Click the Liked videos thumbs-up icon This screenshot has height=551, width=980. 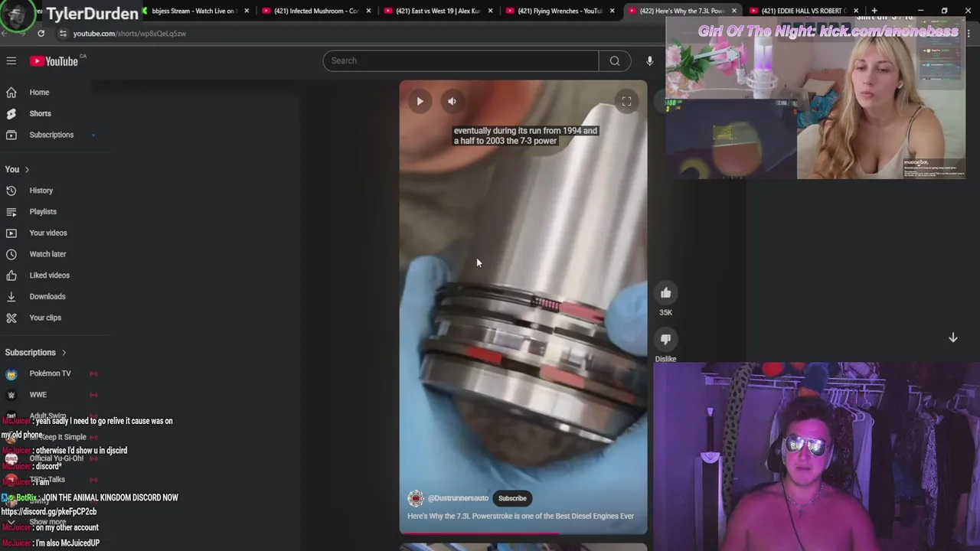tap(11, 275)
